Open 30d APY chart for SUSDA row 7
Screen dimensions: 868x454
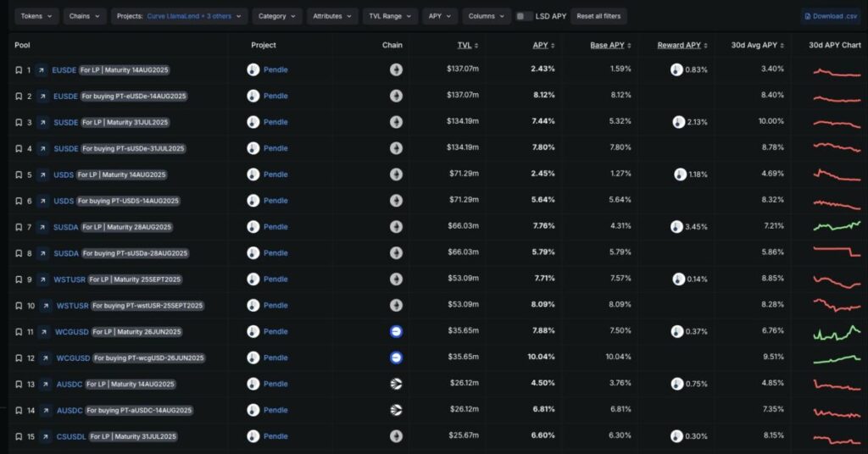point(836,227)
